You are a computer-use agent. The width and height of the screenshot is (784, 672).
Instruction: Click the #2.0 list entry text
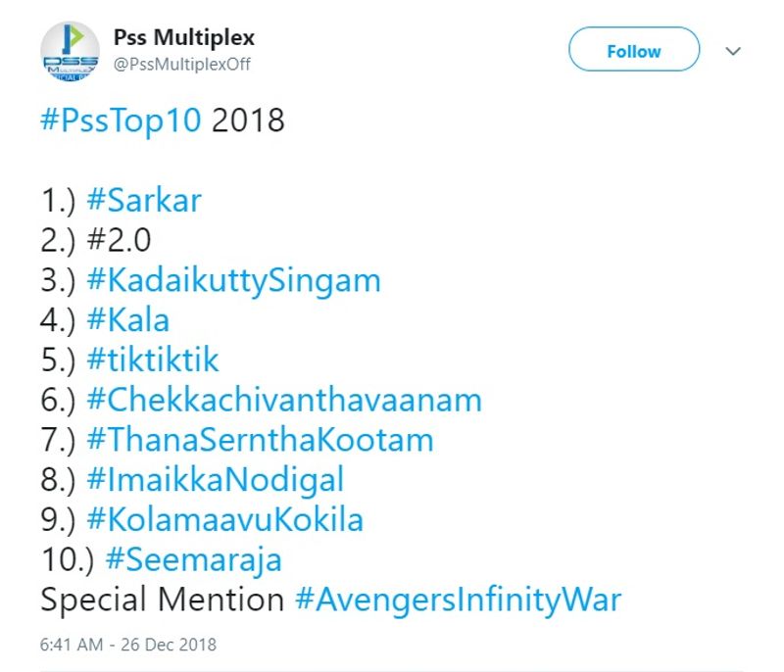[x=120, y=241]
